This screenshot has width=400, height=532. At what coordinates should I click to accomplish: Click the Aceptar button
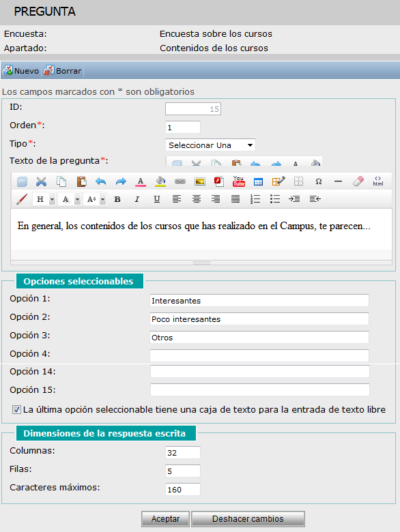[x=165, y=519]
